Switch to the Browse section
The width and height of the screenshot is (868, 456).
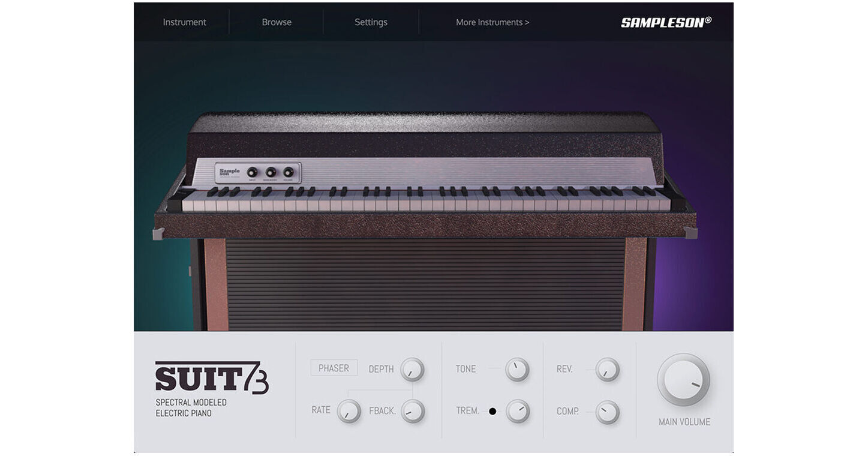point(277,22)
